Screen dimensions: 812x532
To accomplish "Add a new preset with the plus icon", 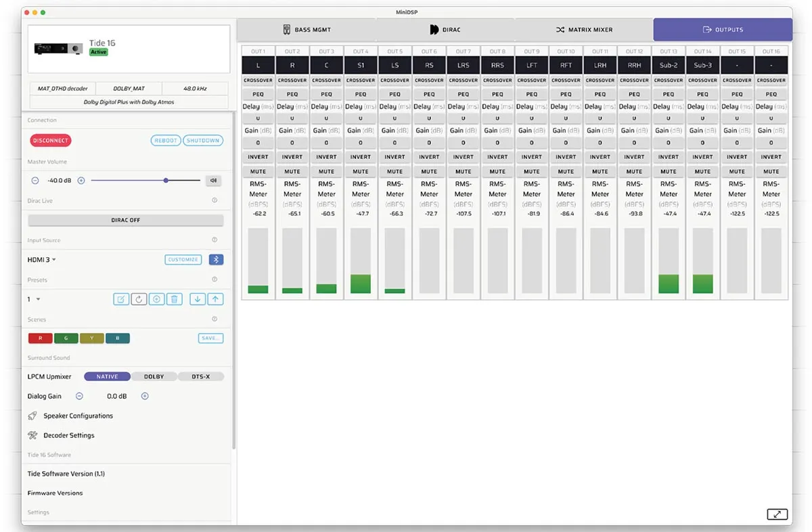I will pos(156,299).
